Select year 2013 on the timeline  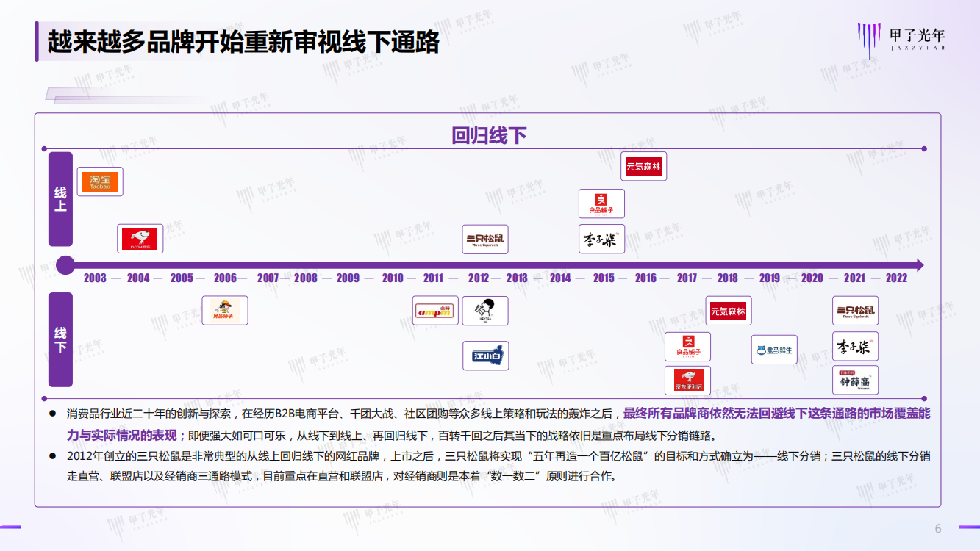(517, 278)
